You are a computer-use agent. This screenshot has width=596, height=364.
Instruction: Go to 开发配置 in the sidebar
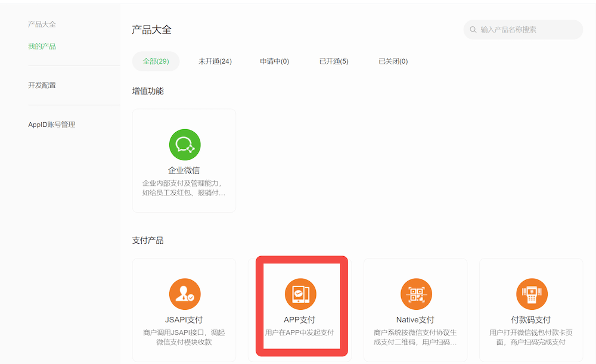[42, 85]
